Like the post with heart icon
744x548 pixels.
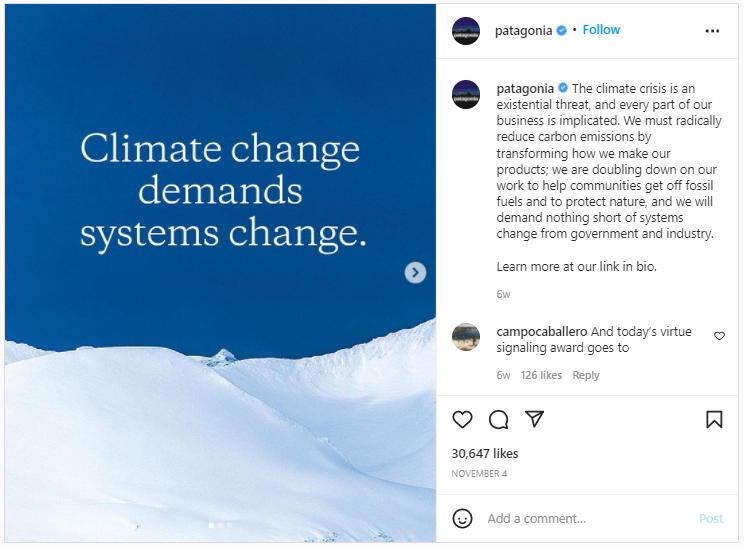coord(462,420)
